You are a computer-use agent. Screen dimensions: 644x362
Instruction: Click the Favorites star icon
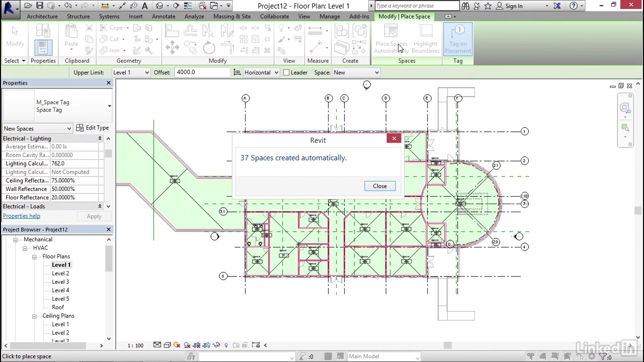(x=488, y=6)
